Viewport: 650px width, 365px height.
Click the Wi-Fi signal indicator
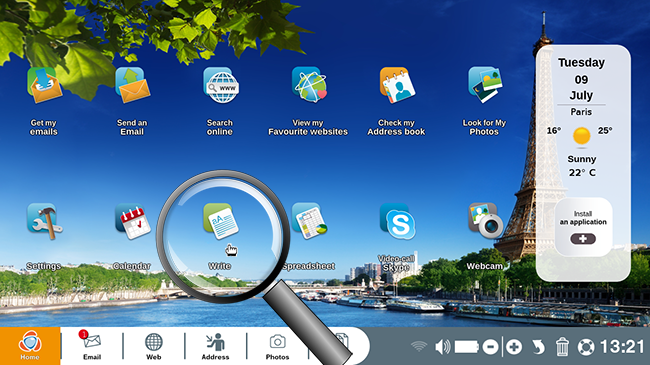pyautogui.click(x=419, y=347)
